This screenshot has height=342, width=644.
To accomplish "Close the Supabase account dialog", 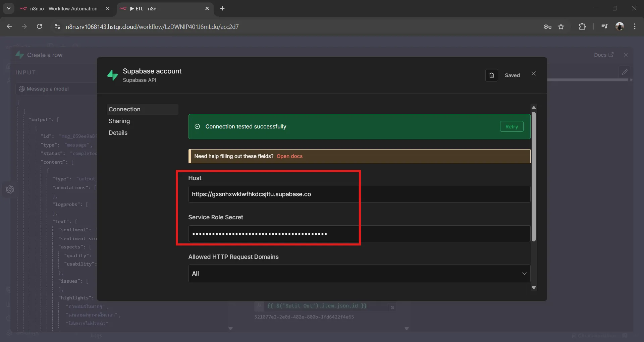I will click(x=533, y=74).
